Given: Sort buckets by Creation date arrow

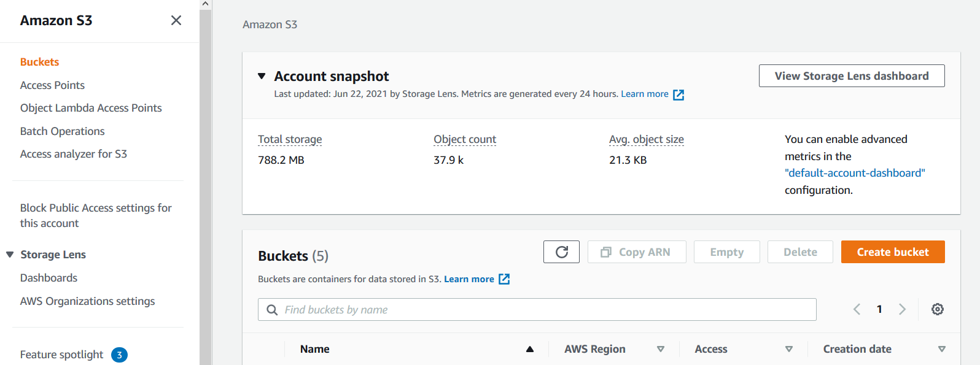Looking at the screenshot, I should point(942,349).
